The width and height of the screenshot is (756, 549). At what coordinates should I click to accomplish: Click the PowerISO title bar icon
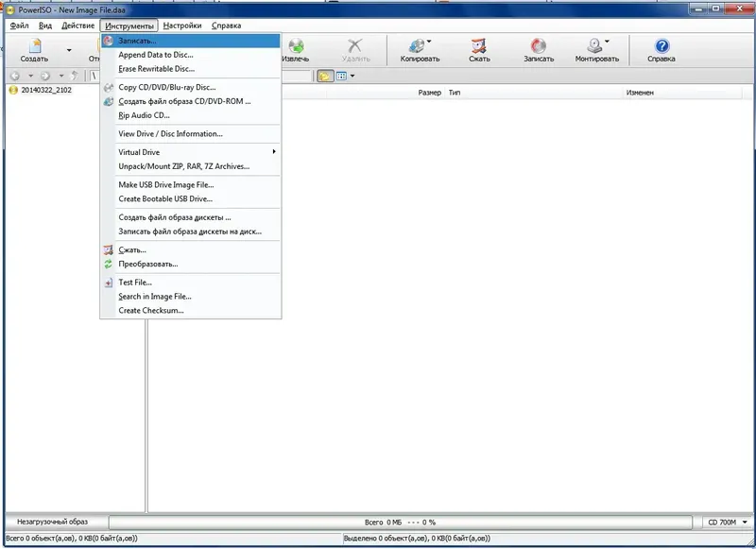click(x=9, y=9)
